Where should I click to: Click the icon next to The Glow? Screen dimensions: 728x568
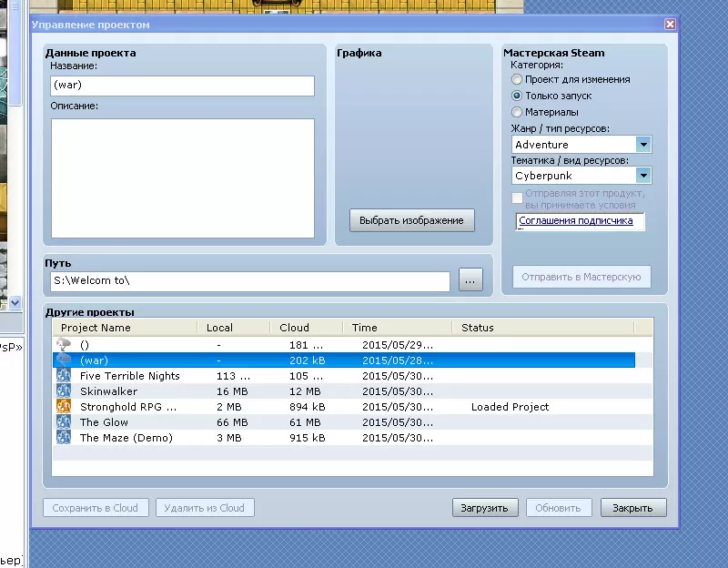point(64,422)
